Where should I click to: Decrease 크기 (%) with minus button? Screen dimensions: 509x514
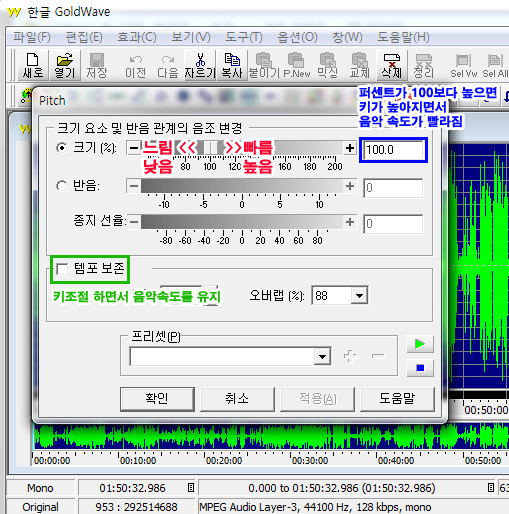pos(134,148)
